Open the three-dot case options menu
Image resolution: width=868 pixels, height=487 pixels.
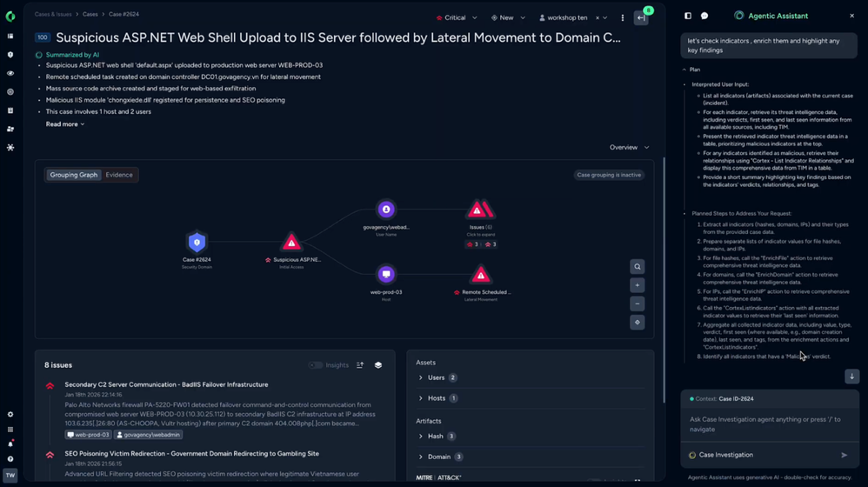click(x=622, y=17)
